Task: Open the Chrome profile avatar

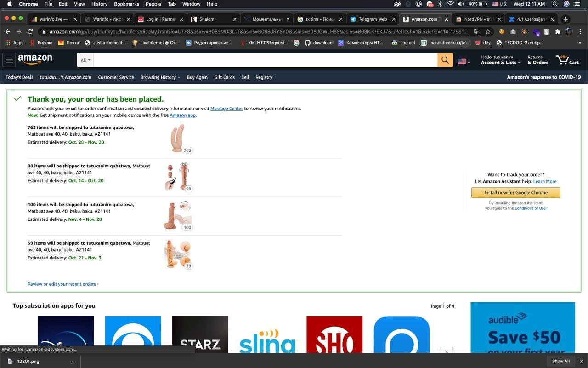Action: tap(569, 31)
